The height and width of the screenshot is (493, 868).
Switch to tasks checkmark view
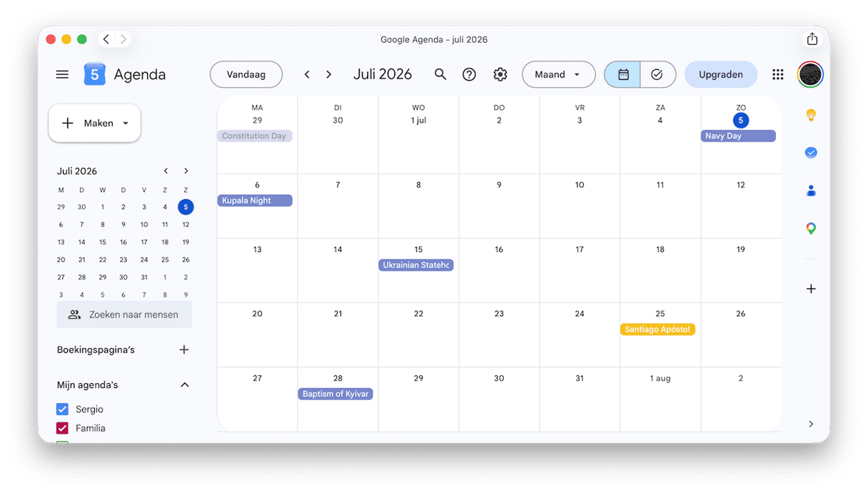657,74
